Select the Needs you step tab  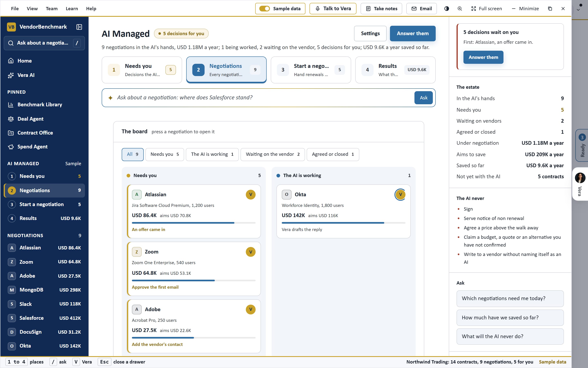(x=142, y=70)
